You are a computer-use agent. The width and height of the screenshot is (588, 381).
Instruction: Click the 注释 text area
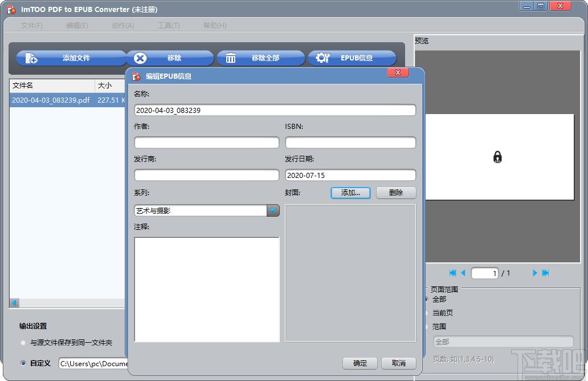coord(207,289)
